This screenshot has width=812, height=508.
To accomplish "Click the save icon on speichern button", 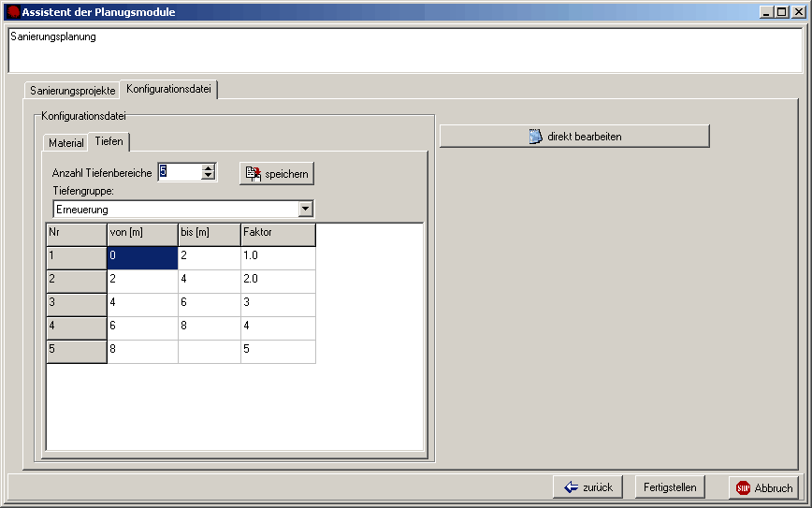I will (x=253, y=173).
